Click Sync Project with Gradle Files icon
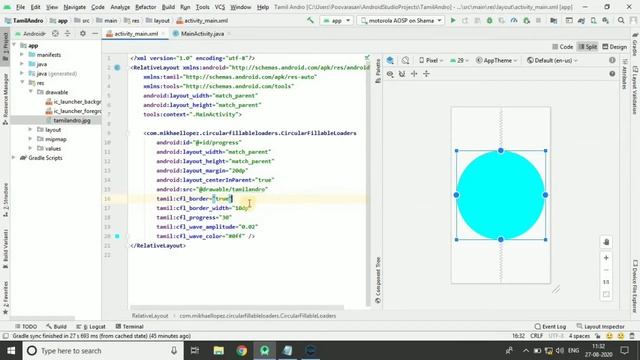This screenshot has height=360, width=640. pos(581,20)
